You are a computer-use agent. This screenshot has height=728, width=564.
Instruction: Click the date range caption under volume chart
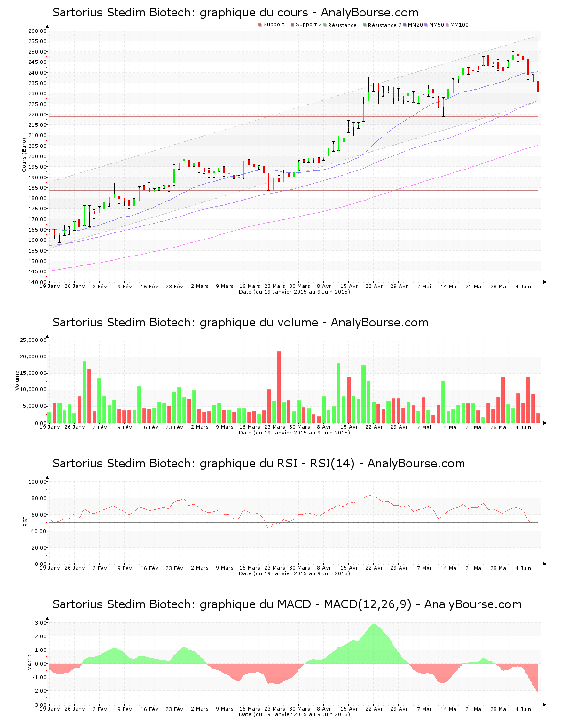[294, 433]
